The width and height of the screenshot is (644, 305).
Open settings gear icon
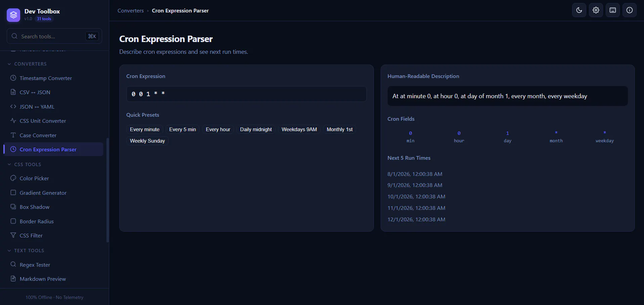point(596,10)
